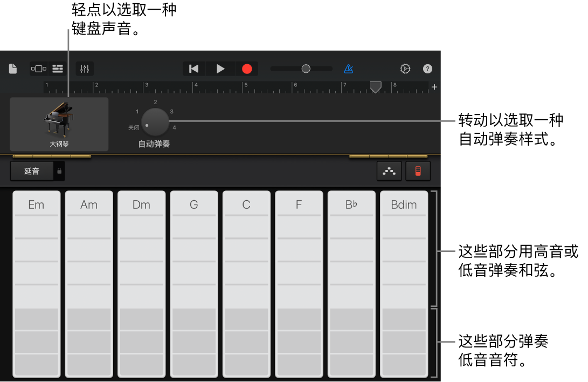
Task: Play the Bdim chord strip
Action: (x=404, y=284)
